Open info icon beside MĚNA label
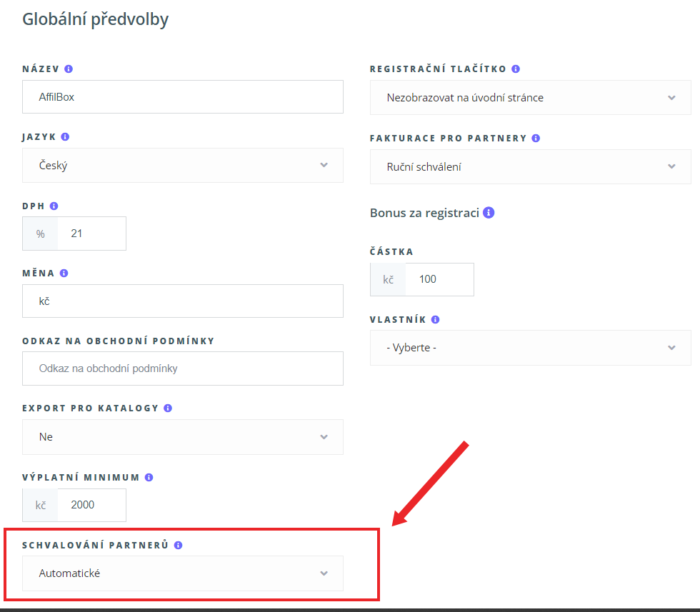700x612 pixels. point(64,273)
